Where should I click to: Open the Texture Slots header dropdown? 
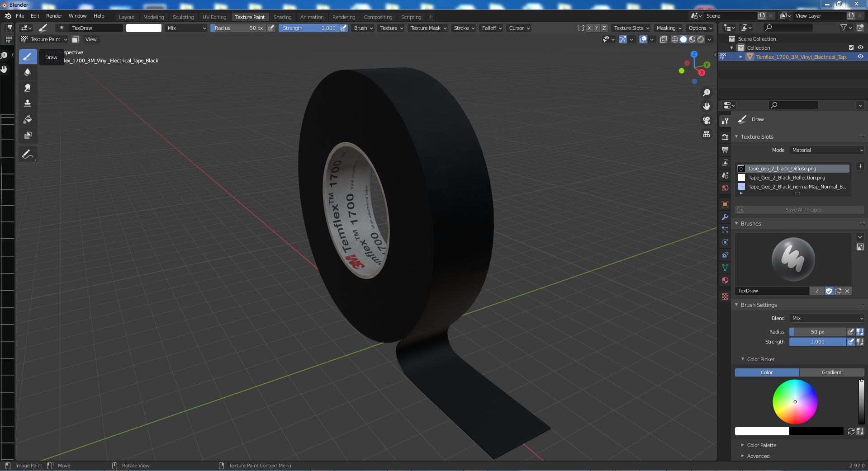(x=631, y=28)
